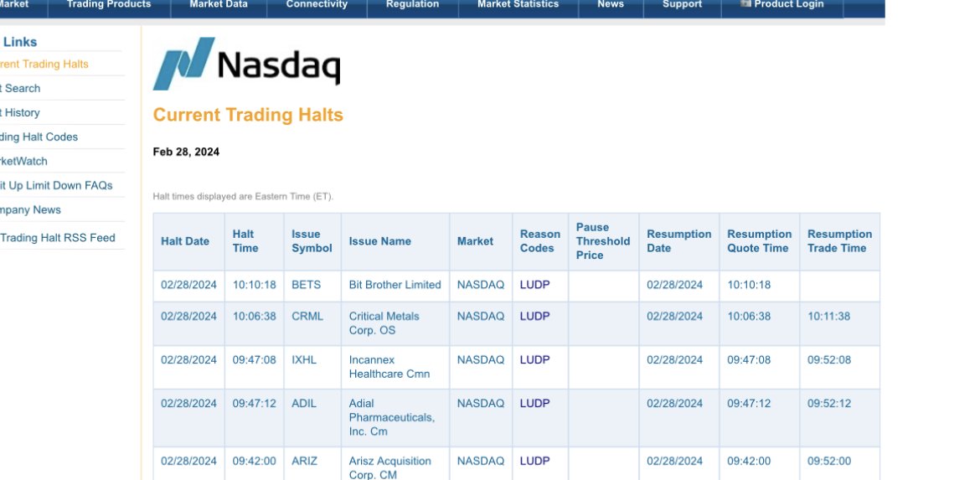Screen dimensions: 980x480
Task: Click the Arisz Acquisition Corp. CM name
Action: click(390, 468)
